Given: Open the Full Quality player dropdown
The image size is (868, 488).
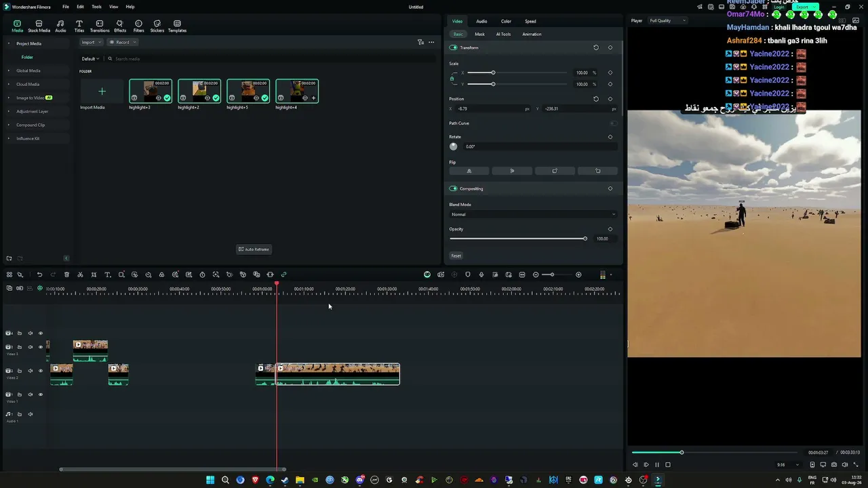Looking at the screenshot, I should coord(667,20).
